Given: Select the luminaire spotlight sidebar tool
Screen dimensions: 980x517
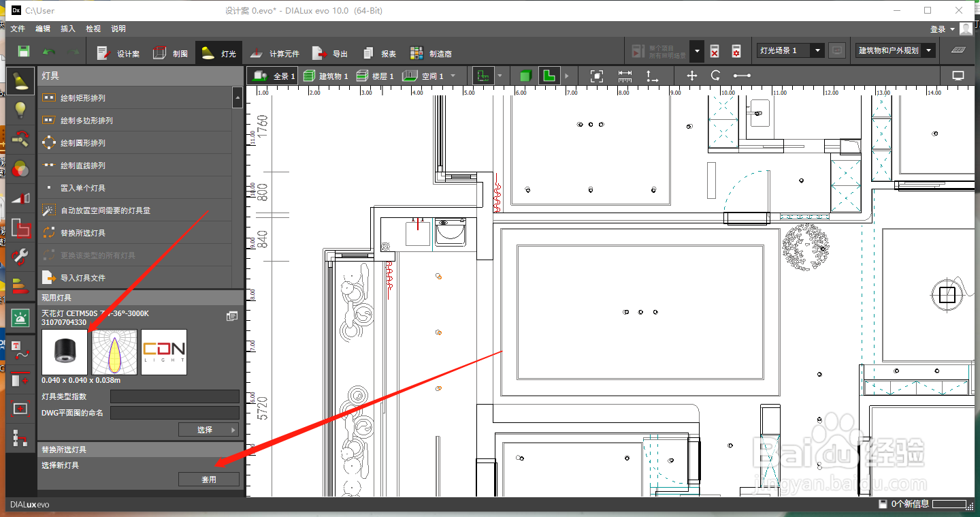Looking at the screenshot, I should pos(20,80).
